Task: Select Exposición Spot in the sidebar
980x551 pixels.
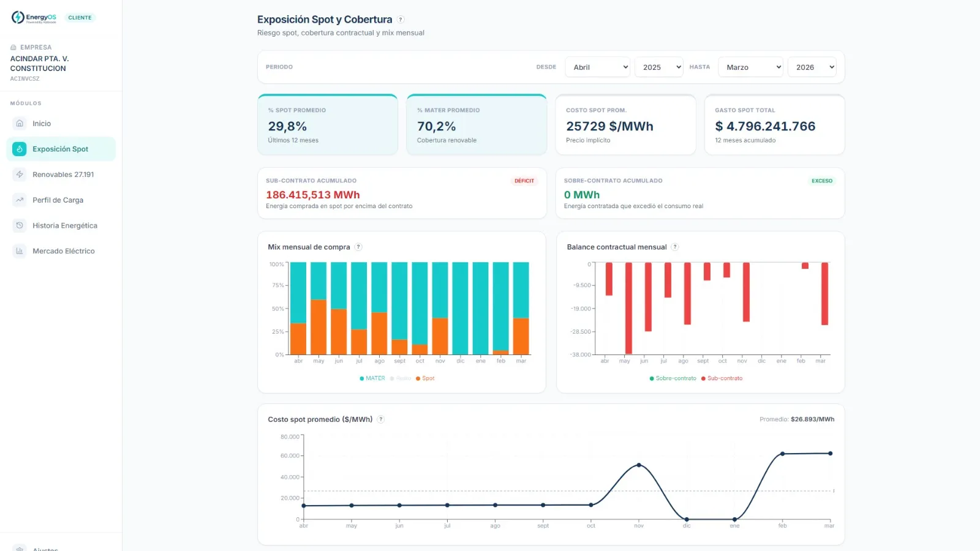Action: click(61, 149)
